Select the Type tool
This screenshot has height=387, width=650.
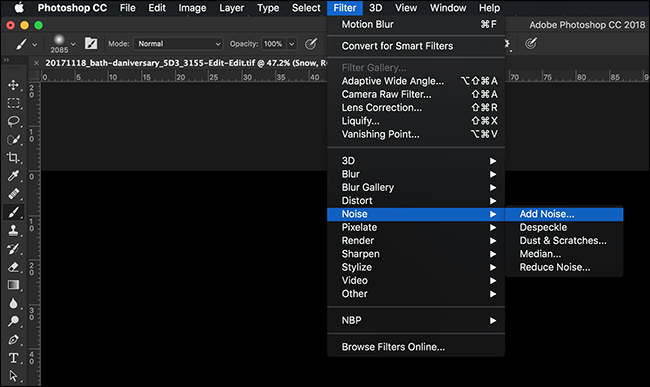[13, 358]
